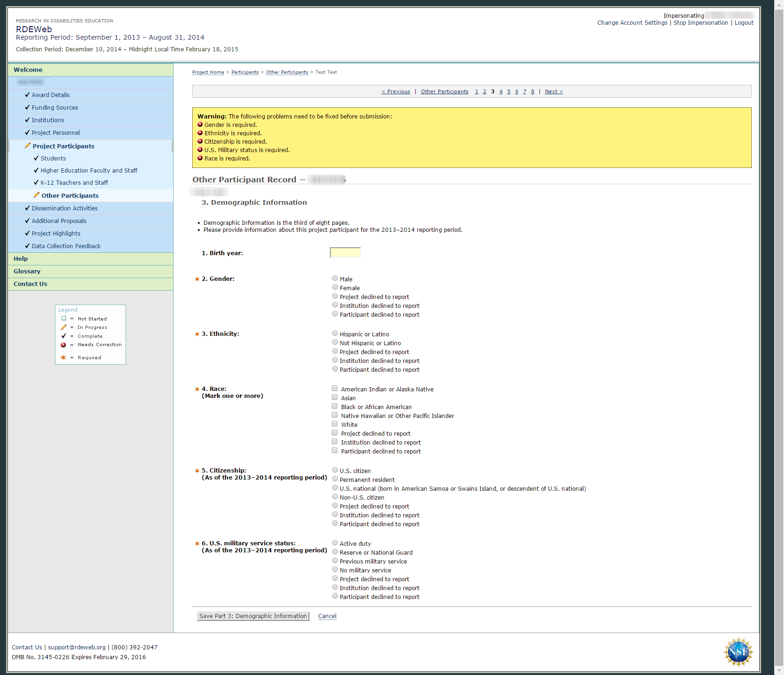Click the pencil icon beside Project Participants

click(28, 146)
